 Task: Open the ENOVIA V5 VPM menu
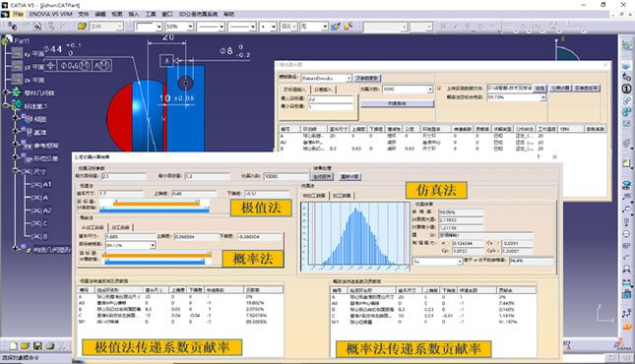[50, 14]
